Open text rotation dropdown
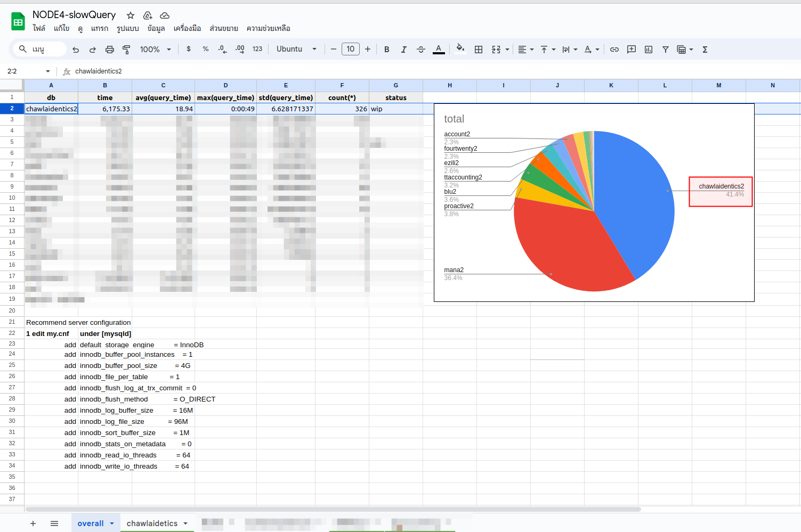 click(592, 50)
